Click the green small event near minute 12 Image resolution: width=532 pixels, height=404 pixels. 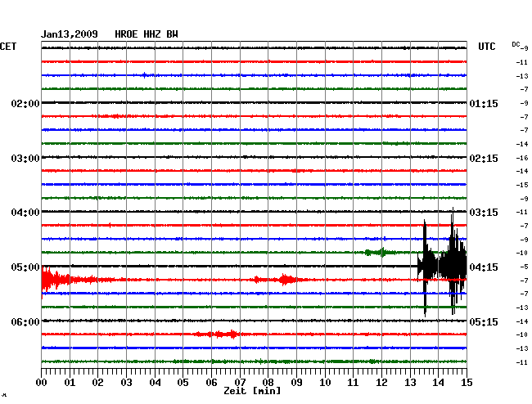(380, 252)
